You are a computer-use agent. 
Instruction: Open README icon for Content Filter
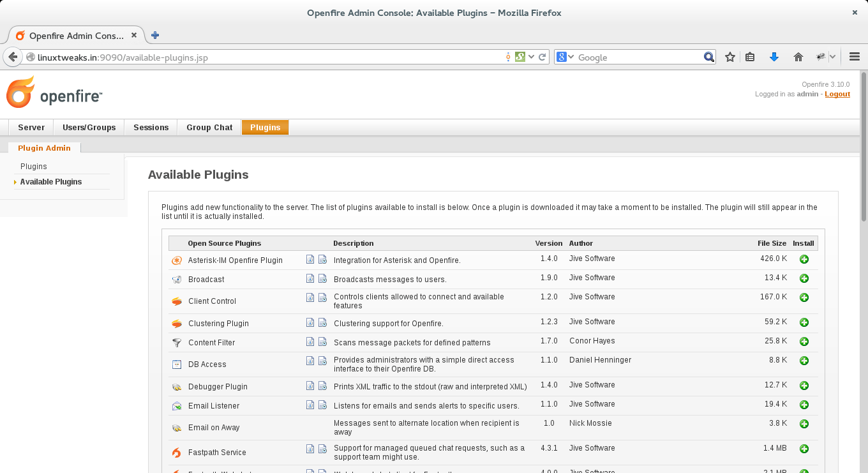click(x=310, y=342)
